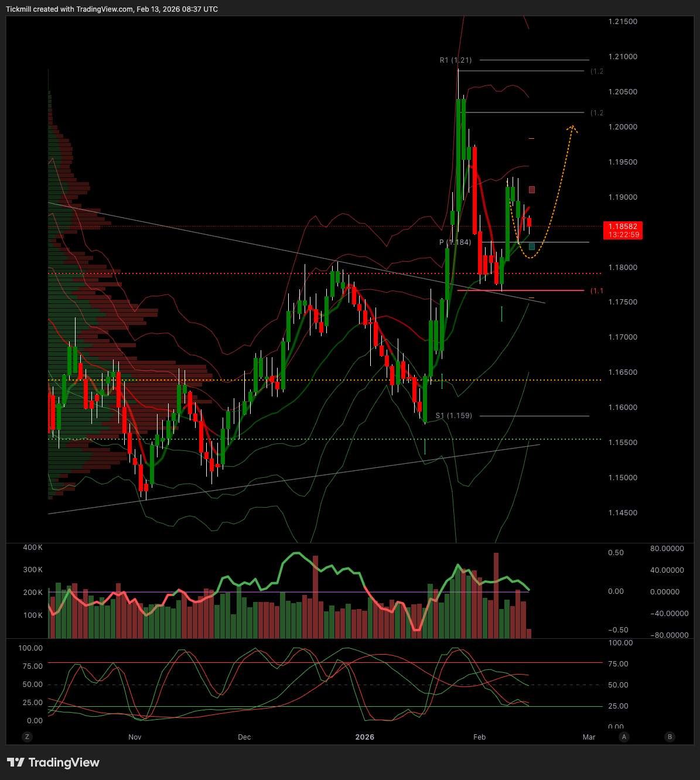Click the Z button at bottom-left corner

(x=27, y=737)
